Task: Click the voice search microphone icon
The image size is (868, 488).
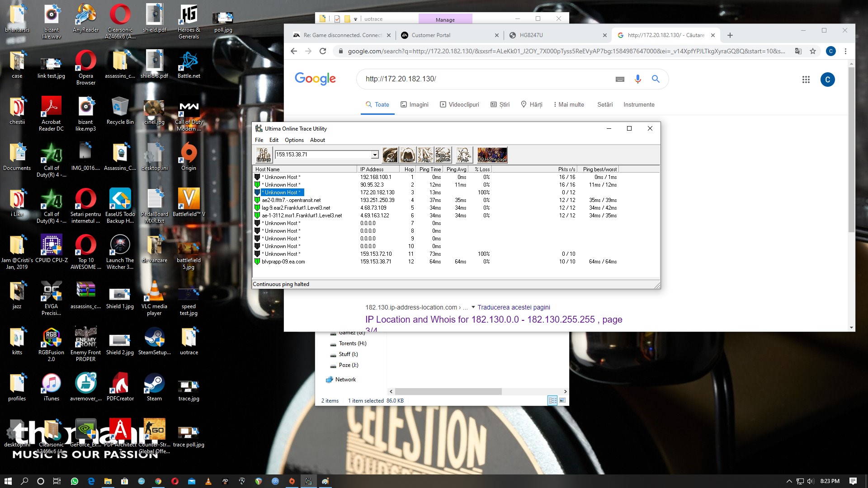Action: pos(638,79)
